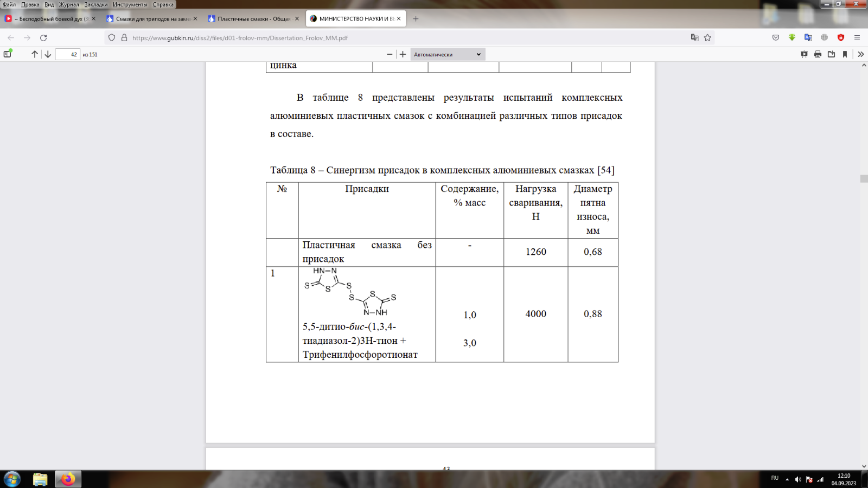Close the Бесподобный боевой дух tab
The image size is (868, 488).
coord(93,18)
